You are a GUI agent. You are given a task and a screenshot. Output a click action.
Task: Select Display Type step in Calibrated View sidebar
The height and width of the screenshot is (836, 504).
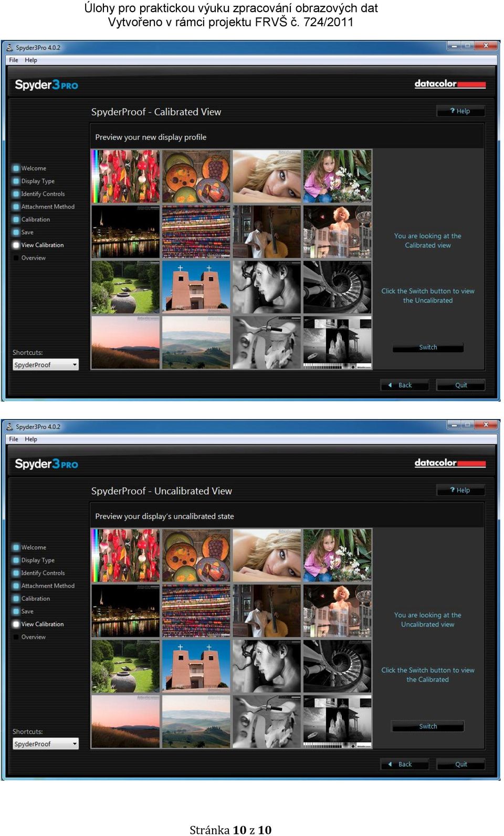[34, 181]
